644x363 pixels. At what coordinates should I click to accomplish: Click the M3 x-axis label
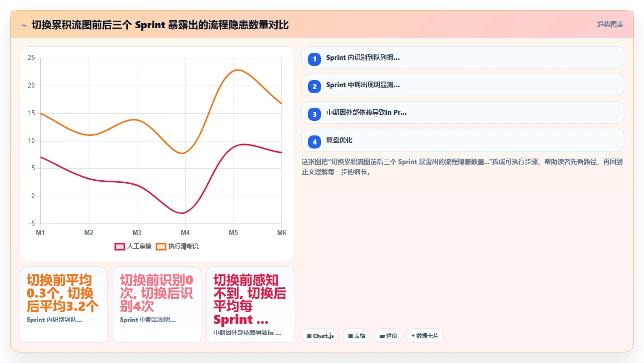tap(137, 233)
